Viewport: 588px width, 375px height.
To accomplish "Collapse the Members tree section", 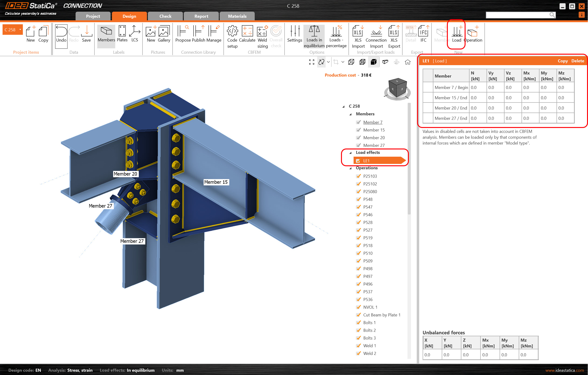I will (x=351, y=114).
